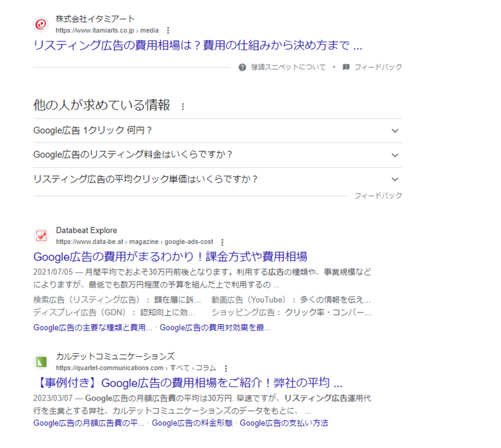Open sitelink Google広告の料金形態

192,423
